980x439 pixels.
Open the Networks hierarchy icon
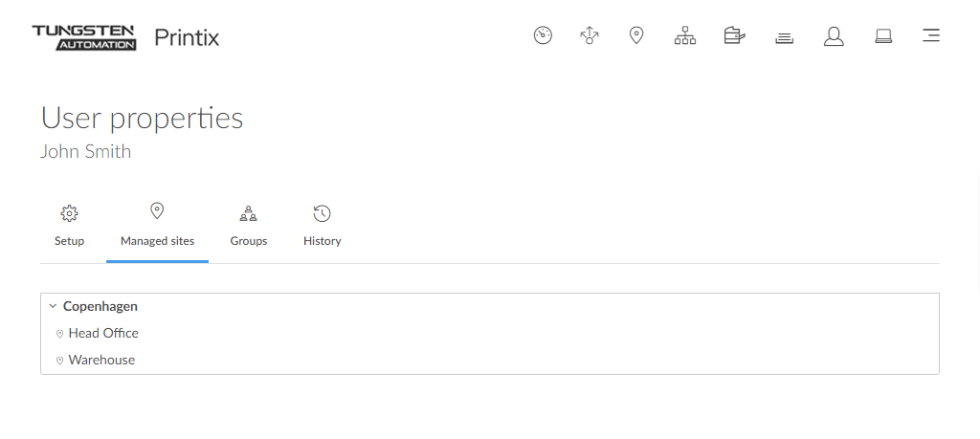[685, 36]
